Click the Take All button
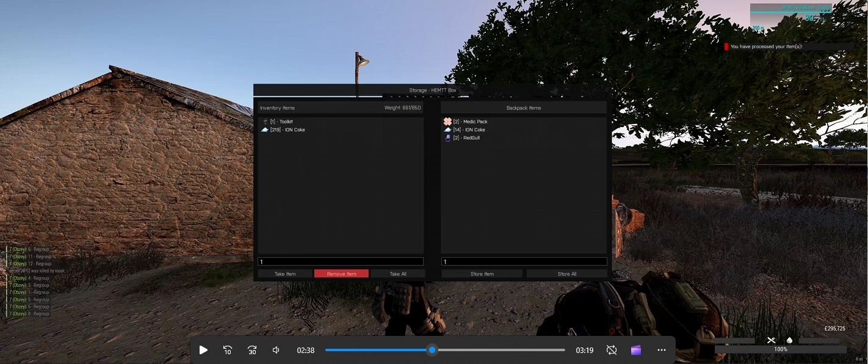The width and height of the screenshot is (868, 364). click(398, 274)
